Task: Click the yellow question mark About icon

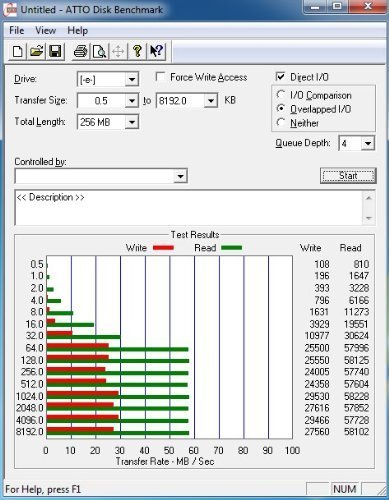Action: click(x=137, y=51)
